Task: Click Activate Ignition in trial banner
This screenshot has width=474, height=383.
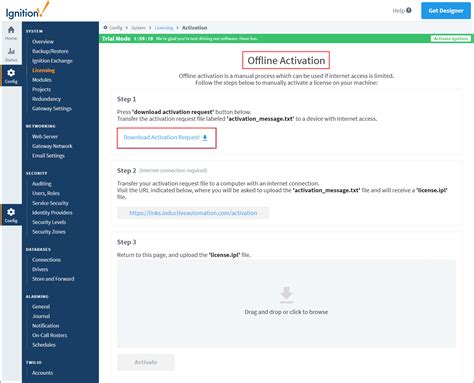Action: tap(451, 39)
